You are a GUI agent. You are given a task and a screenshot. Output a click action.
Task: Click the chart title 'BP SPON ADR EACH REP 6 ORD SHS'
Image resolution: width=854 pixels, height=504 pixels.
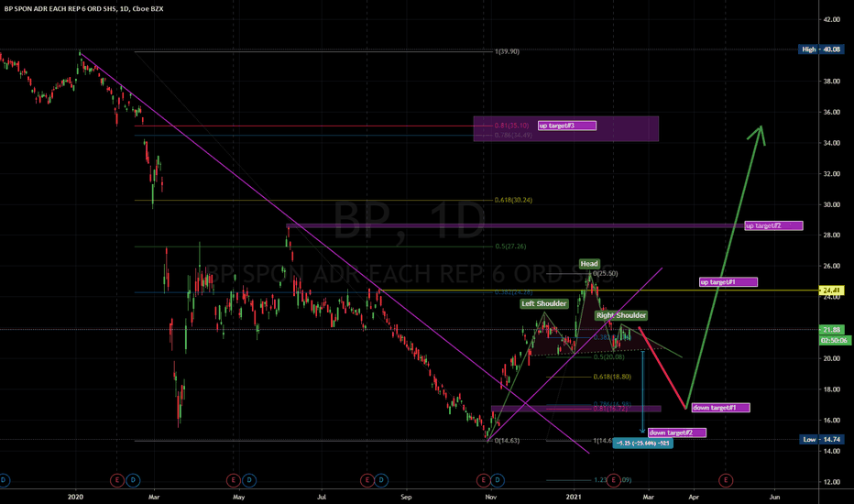tap(60, 9)
